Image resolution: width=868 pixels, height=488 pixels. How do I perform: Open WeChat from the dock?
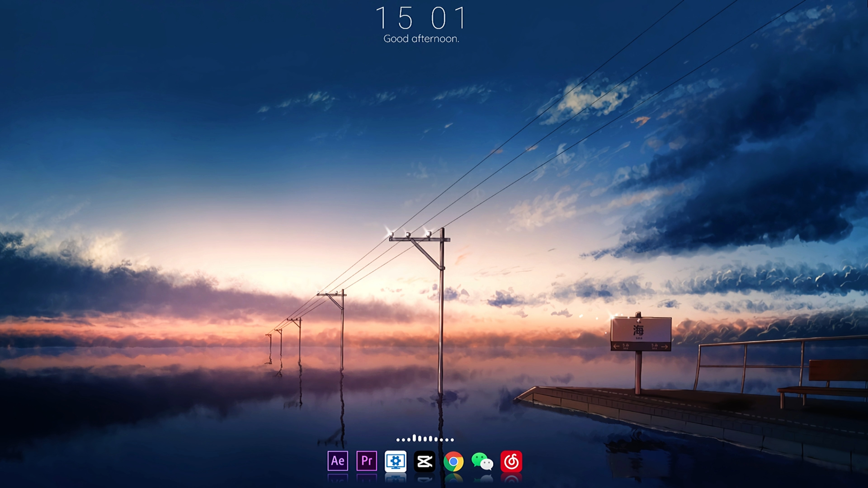[483, 461]
